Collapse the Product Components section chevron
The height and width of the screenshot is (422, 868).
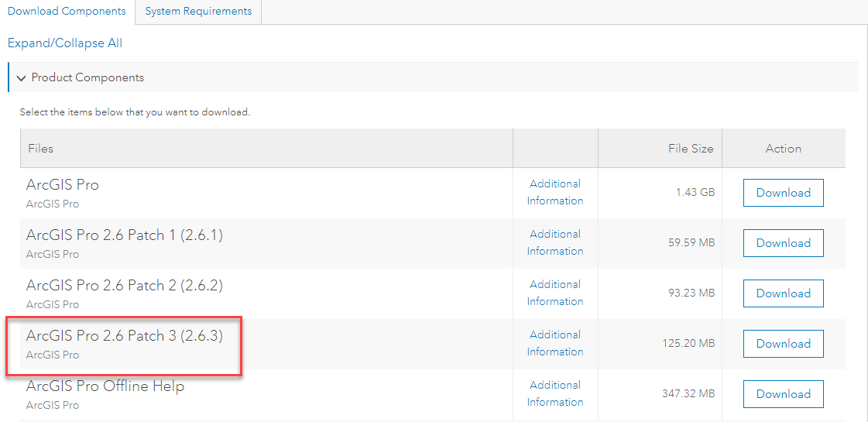[21, 78]
